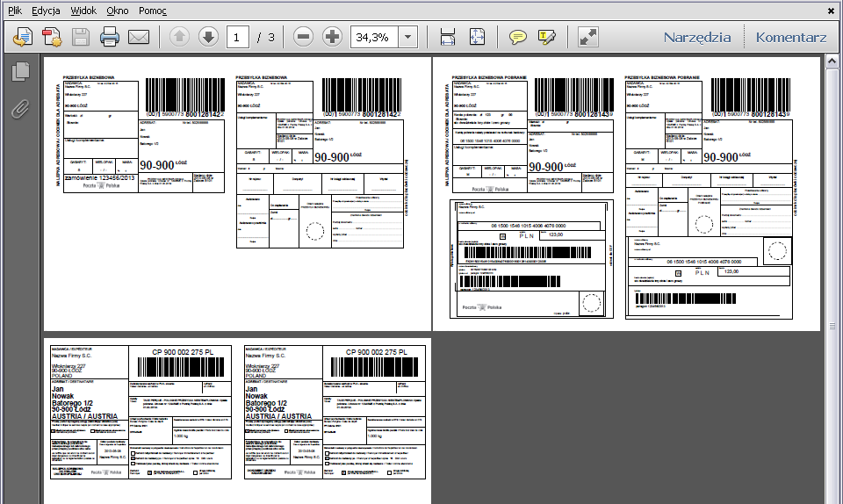843x504 pixels.
Task: Zoom in with plus button
Action: [332, 37]
